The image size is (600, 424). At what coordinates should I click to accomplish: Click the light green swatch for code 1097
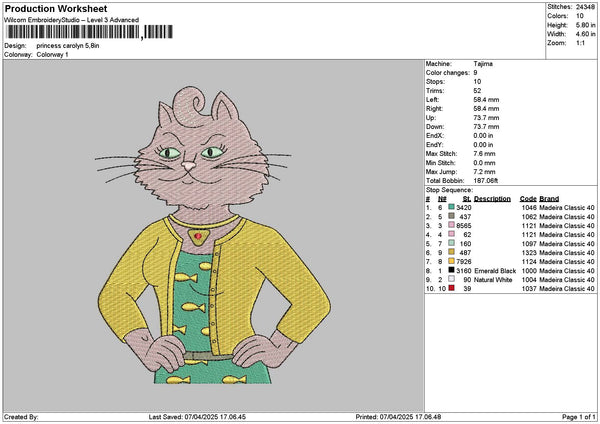pos(452,243)
